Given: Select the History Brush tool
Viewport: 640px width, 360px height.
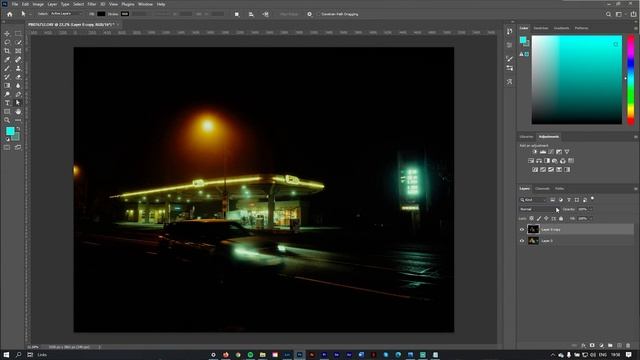Looking at the screenshot, I should tap(7, 77).
